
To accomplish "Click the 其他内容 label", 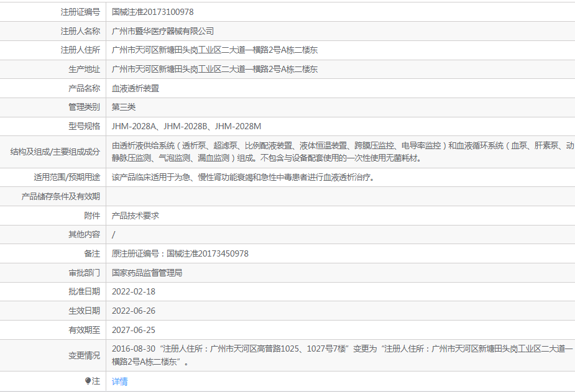I will (x=85, y=234).
